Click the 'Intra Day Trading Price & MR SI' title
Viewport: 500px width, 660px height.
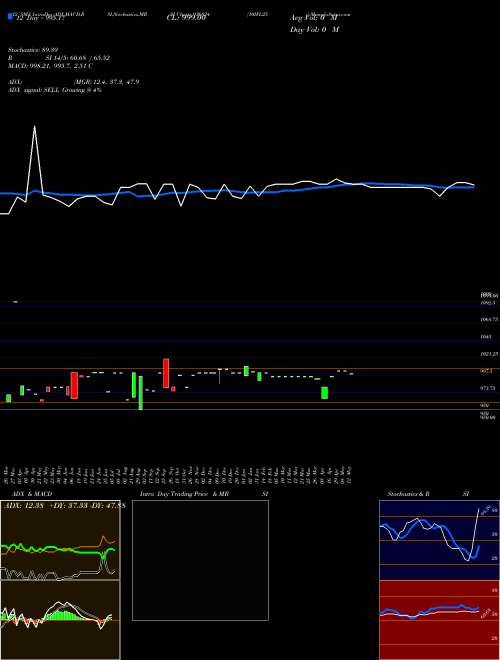coord(204,494)
